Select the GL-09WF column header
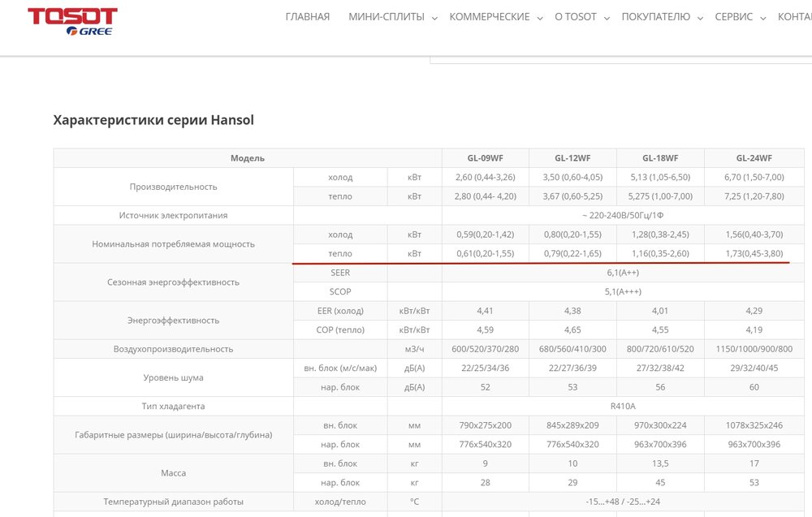 point(486,158)
